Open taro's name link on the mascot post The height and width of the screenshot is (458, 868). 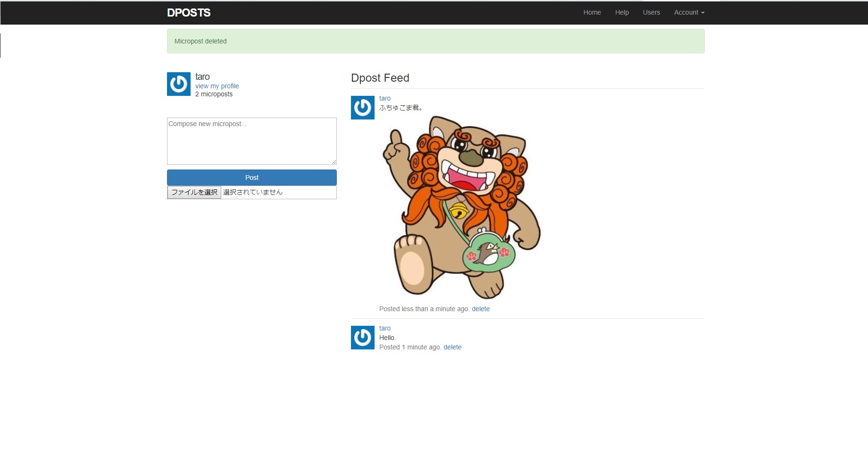click(x=384, y=98)
